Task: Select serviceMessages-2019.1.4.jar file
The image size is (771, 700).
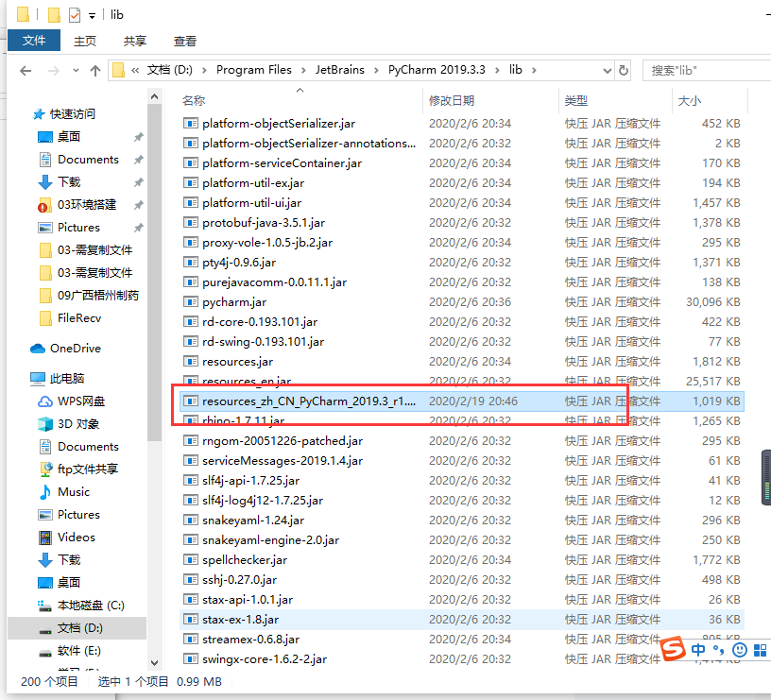Action: (283, 461)
